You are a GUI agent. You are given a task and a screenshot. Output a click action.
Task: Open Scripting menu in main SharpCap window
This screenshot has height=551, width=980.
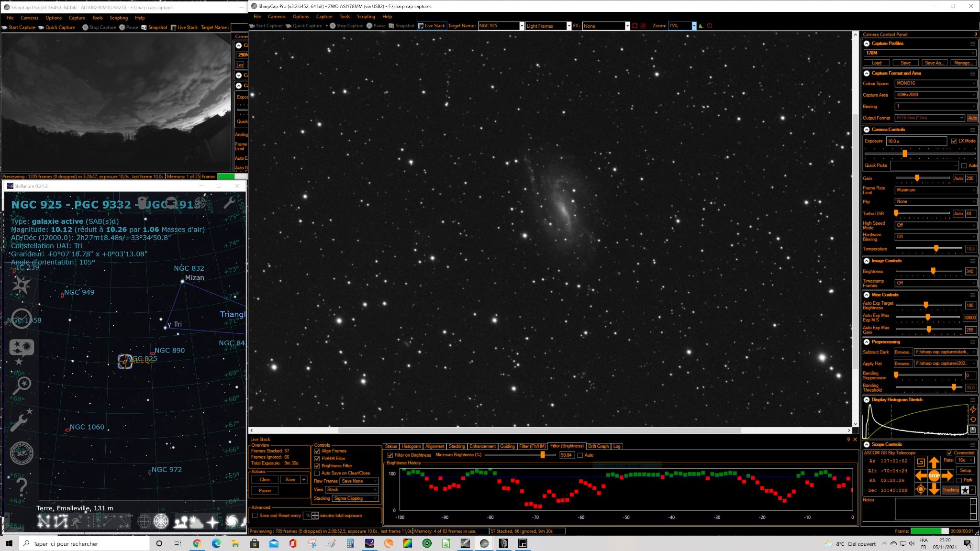366,17
